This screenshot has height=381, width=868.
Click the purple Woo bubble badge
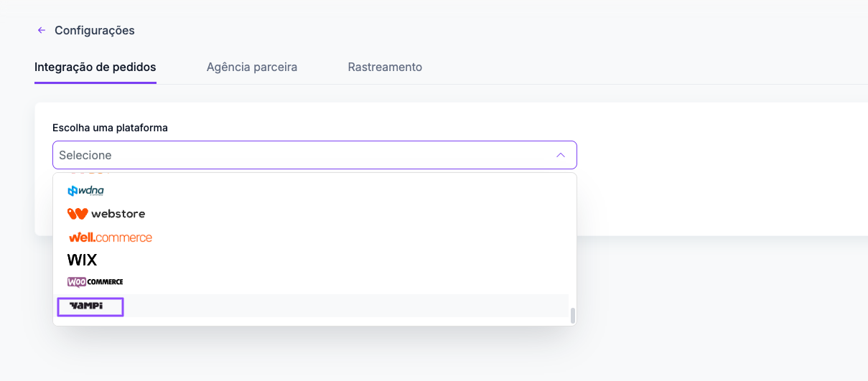(x=77, y=282)
